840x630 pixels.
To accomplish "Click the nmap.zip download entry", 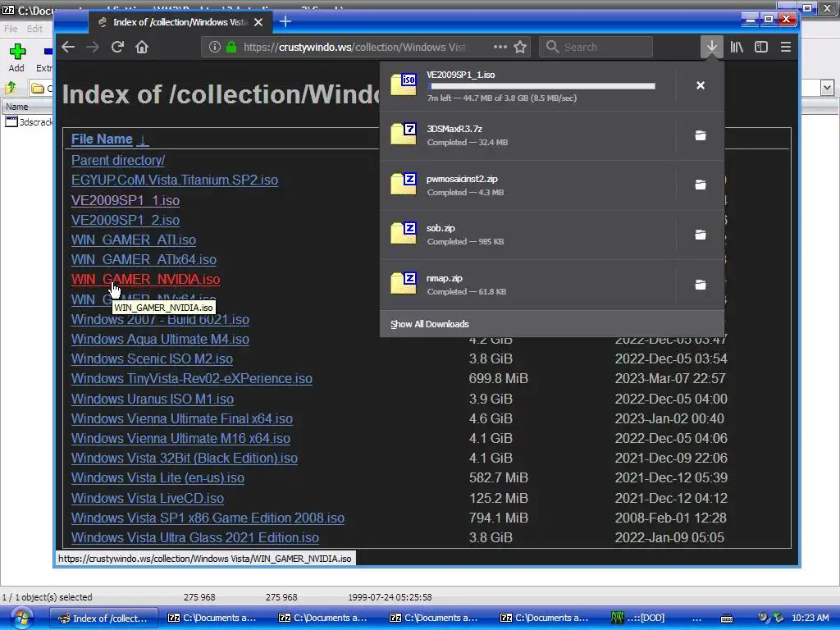I will pos(527,285).
